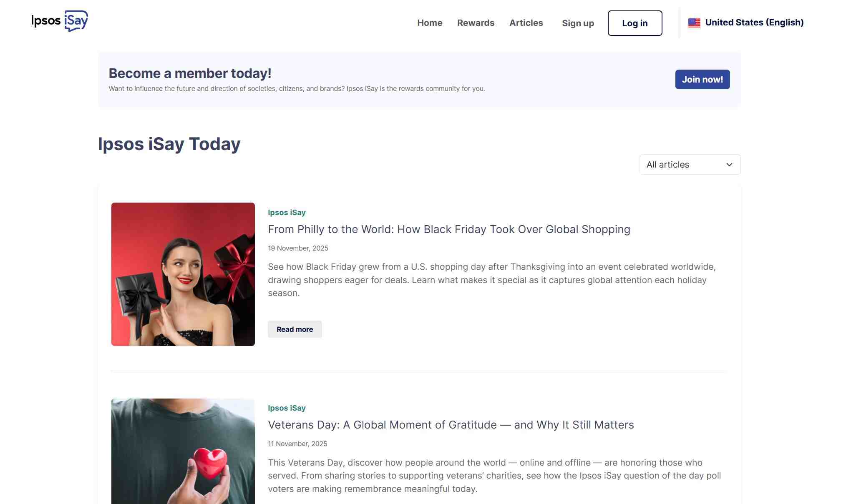The height and width of the screenshot is (504, 846).
Task: Open the Rewards menu item
Action: click(476, 23)
